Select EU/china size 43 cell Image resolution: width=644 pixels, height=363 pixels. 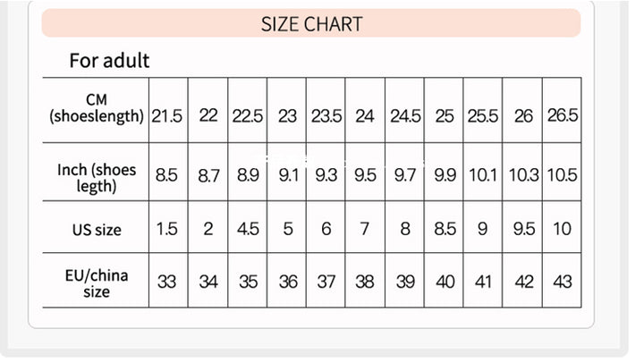pyautogui.click(x=563, y=282)
